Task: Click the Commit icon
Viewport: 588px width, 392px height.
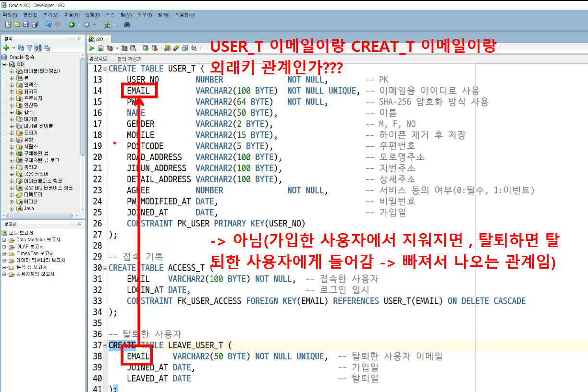Action: (146, 48)
